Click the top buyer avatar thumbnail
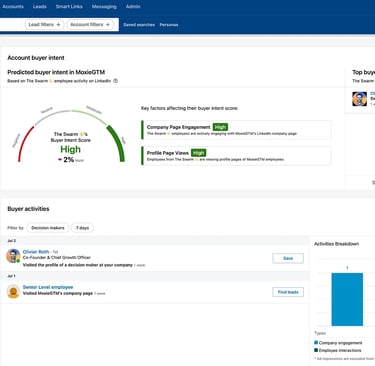This screenshot has width=375, height=366. pyautogui.click(x=359, y=99)
